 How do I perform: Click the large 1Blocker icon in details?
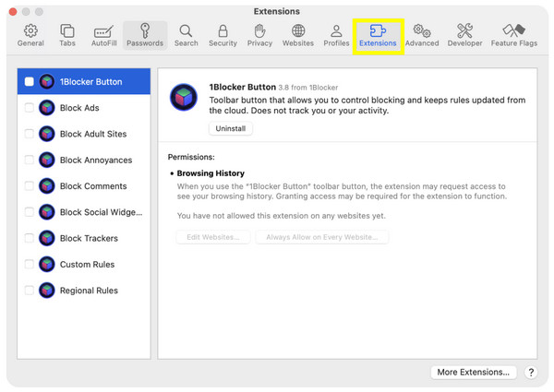184,97
